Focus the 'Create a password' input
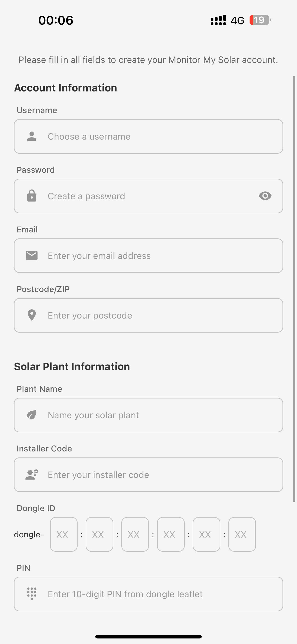The image size is (297, 644). (x=150, y=196)
